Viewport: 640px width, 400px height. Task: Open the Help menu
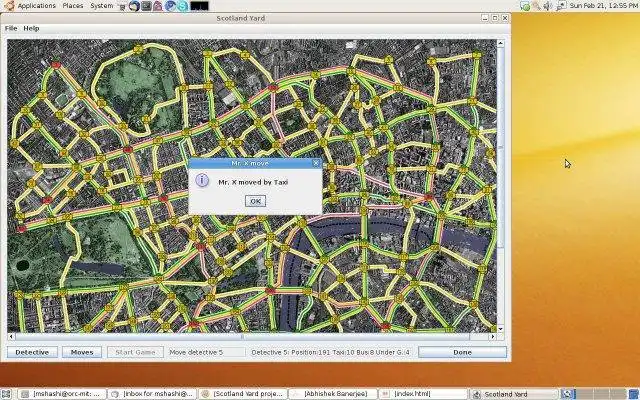click(x=31, y=28)
